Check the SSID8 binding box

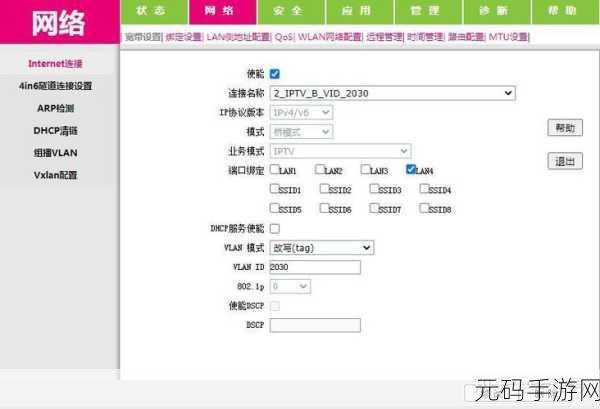pos(424,208)
